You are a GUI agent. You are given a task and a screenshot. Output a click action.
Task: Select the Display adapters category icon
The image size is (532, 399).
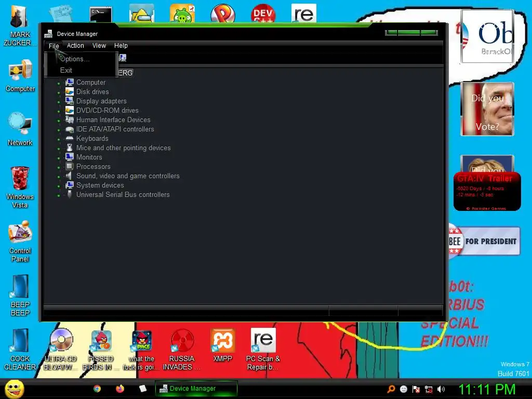click(x=70, y=101)
